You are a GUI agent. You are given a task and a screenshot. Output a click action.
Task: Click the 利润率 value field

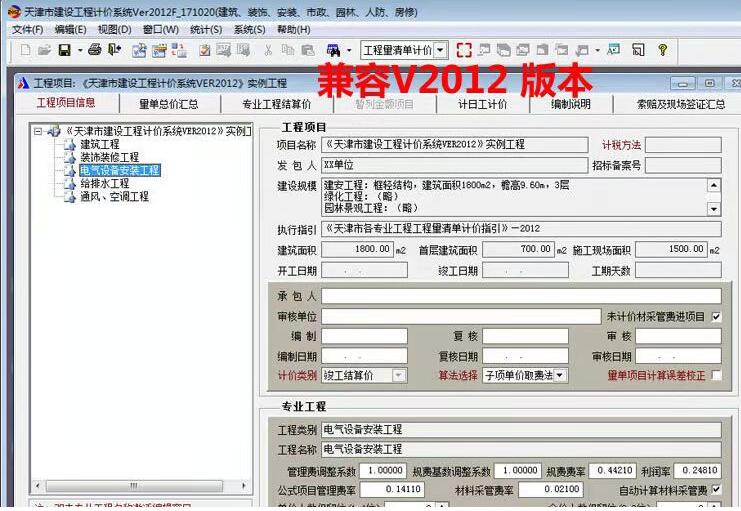[697, 470]
